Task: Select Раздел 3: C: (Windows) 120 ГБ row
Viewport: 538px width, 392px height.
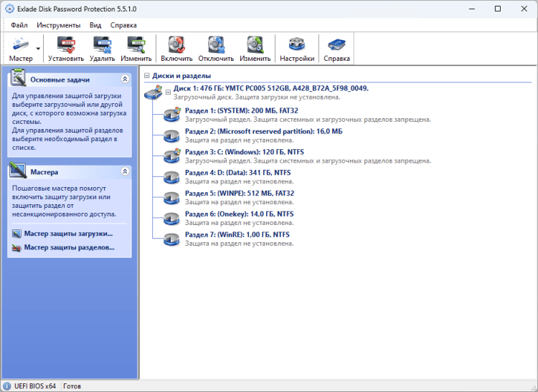Action: coord(308,156)
